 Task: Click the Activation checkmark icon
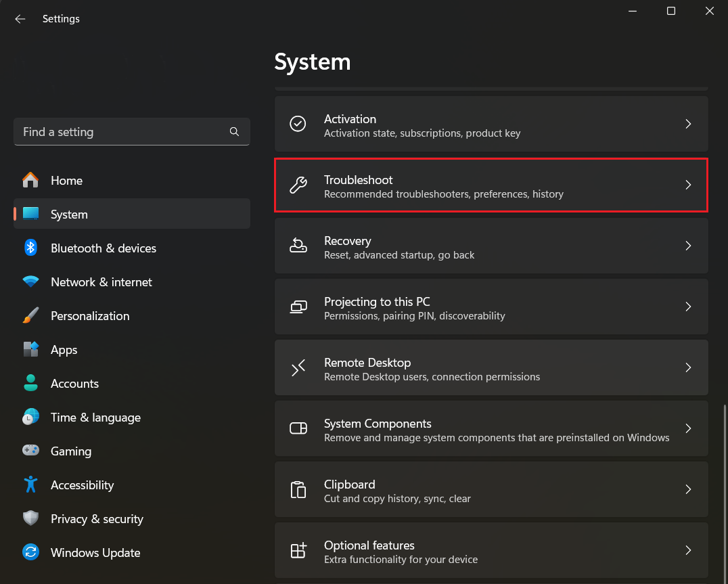pyautogui.click(x=298, y=125)
